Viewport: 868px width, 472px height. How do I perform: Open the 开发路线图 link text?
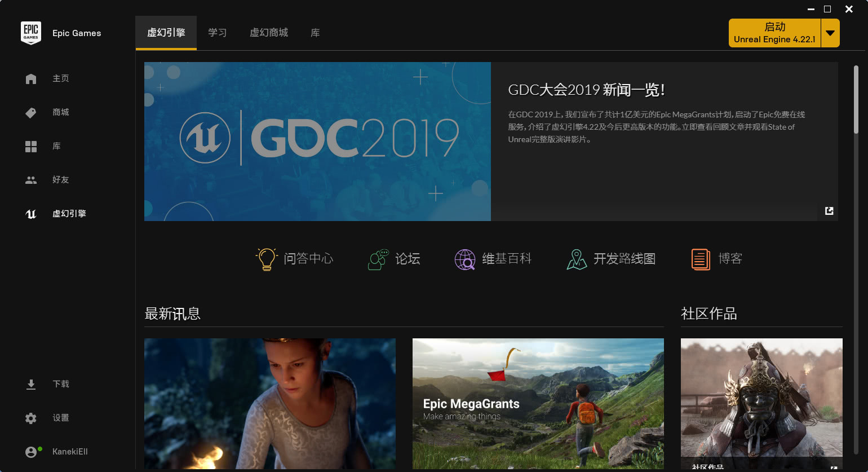pyautogui.click(x=625, y=259)
